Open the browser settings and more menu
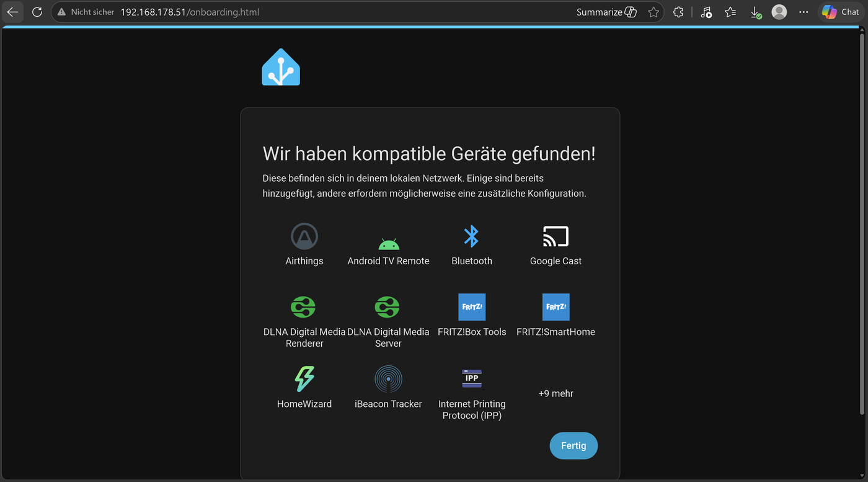The image size is (868, 482). (804, 12)
